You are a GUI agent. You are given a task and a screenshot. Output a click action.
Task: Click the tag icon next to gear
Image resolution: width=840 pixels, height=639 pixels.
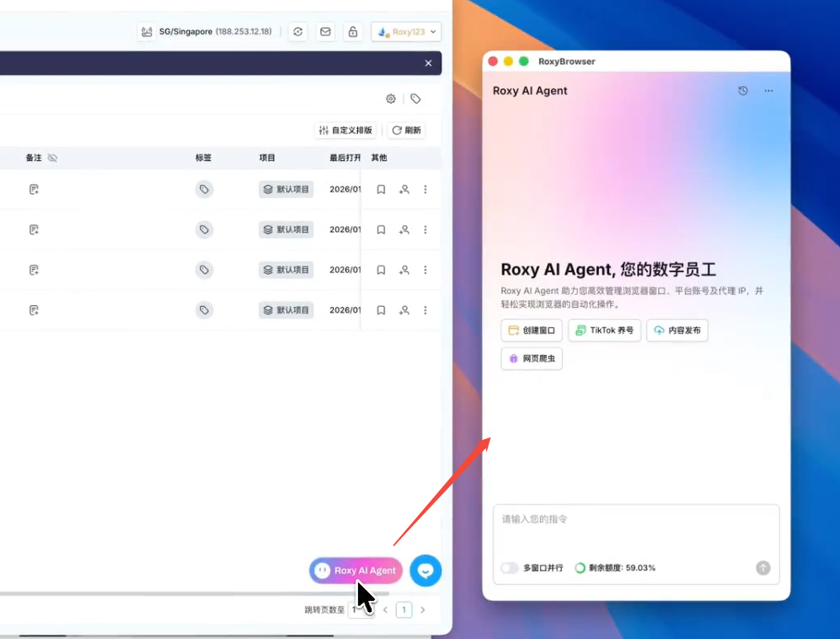coord(415,99)
